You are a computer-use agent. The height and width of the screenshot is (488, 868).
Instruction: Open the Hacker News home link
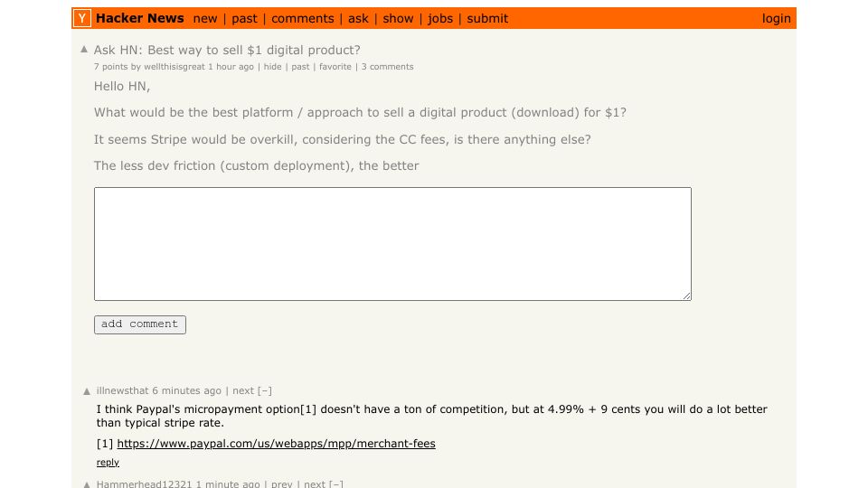pos(139,18)
